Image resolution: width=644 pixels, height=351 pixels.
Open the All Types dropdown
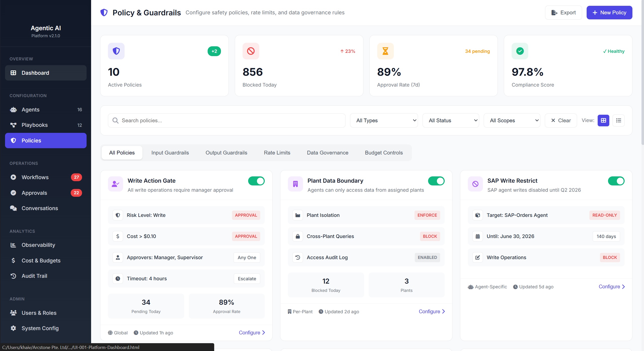click(384, 121)
